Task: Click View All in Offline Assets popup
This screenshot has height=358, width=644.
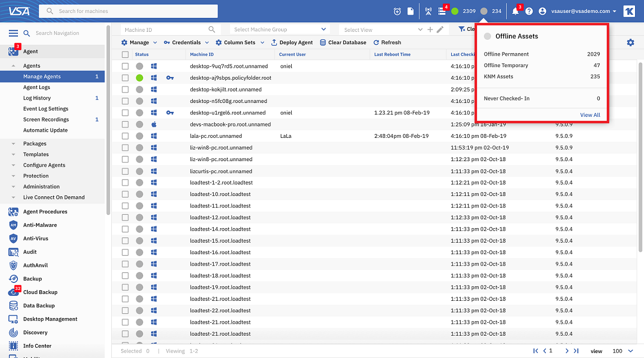Action: [x=590, y=115]
